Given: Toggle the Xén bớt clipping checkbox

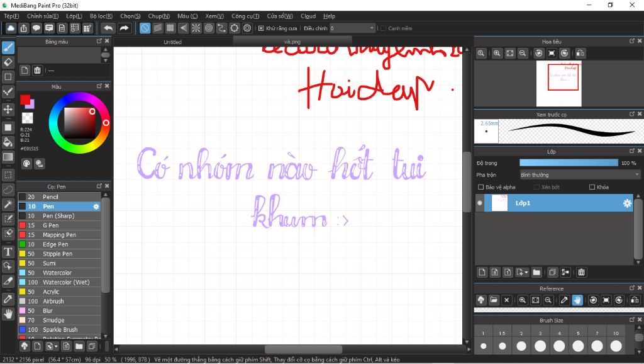Looking at the screenshot, I should click(x=536, y=187).
